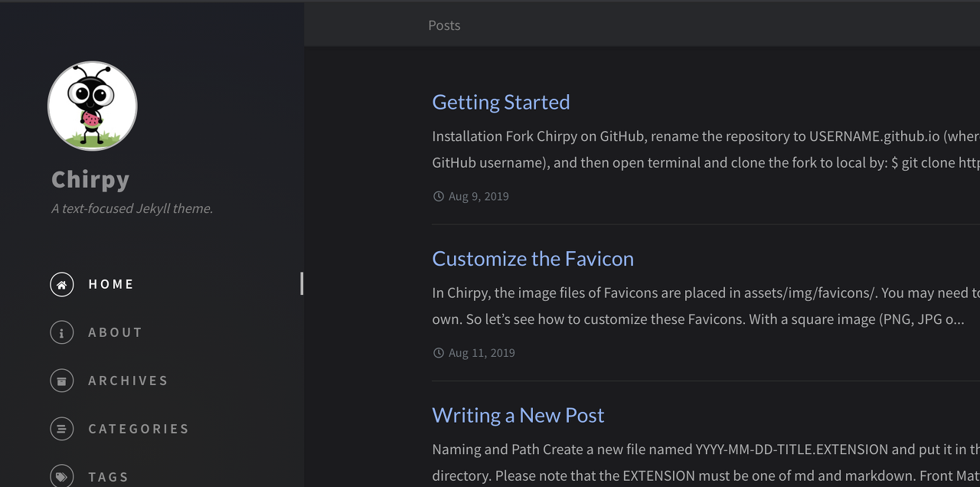Click the Chirpy site title
The width and height of the screenshot is (980, 487).
pyautogui.click(x=90, y=179)
